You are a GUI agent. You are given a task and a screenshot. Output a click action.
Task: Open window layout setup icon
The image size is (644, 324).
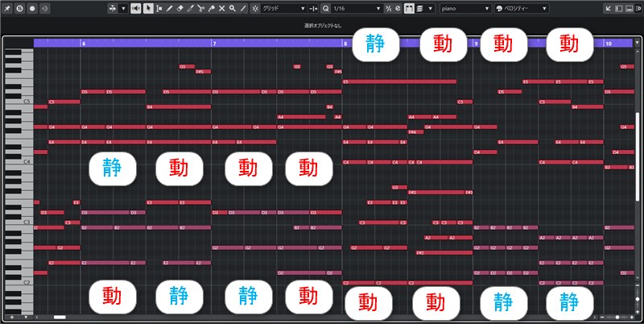coord(638,8)
